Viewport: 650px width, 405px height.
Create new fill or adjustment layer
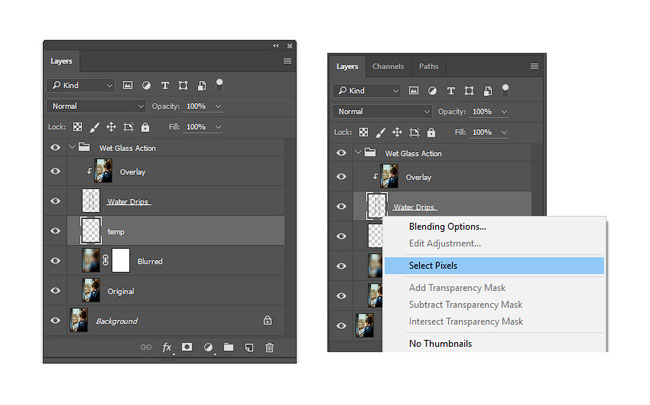[208, 347]
